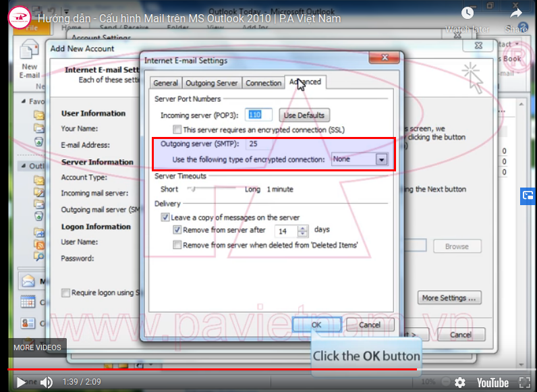
Task: Enable encrypted connection SSL checkbox
Action: coord(177,130)
